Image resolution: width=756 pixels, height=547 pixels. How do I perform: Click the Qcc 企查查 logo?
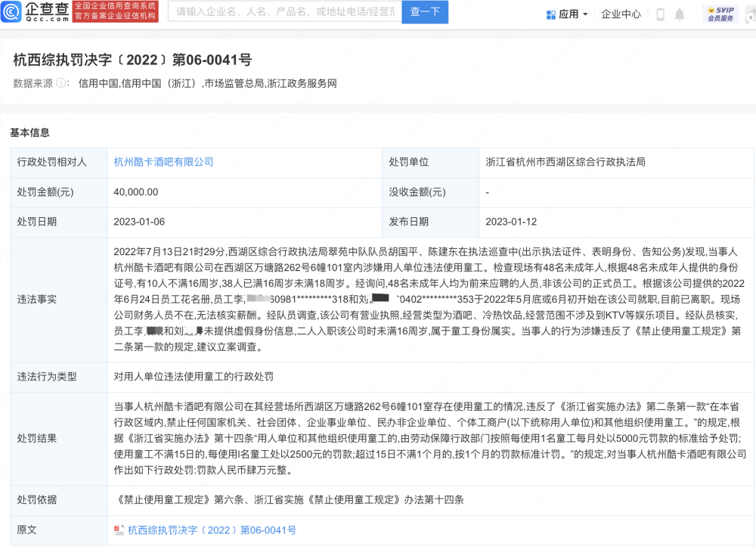36,12
